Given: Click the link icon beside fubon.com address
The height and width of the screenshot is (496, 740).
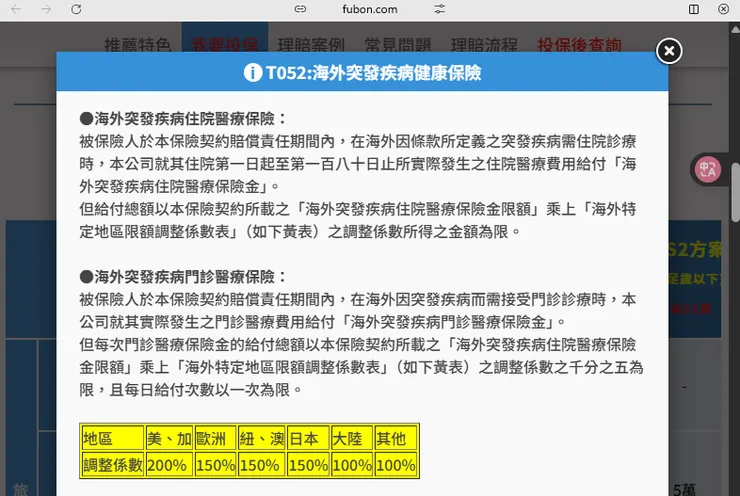Looking at the screenshot, I should point(300,9).
